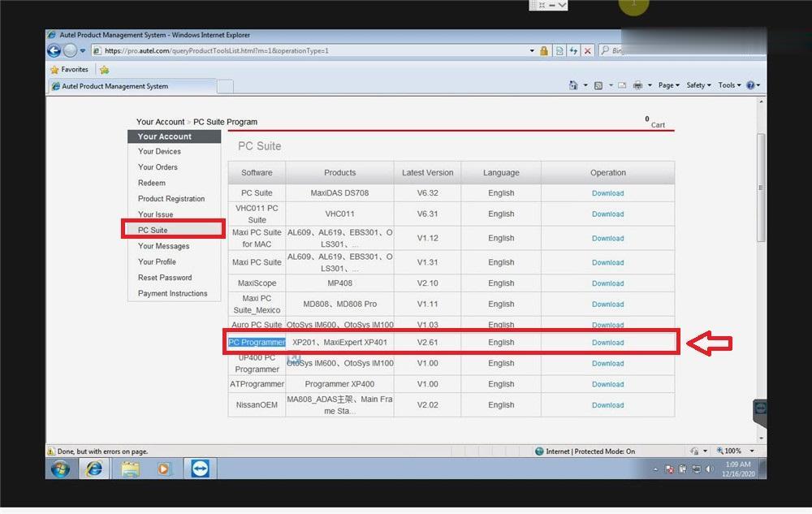This screenshot has width=812, height=514.
Task: Click the Read Mail icon
Action: click(622, 85)
